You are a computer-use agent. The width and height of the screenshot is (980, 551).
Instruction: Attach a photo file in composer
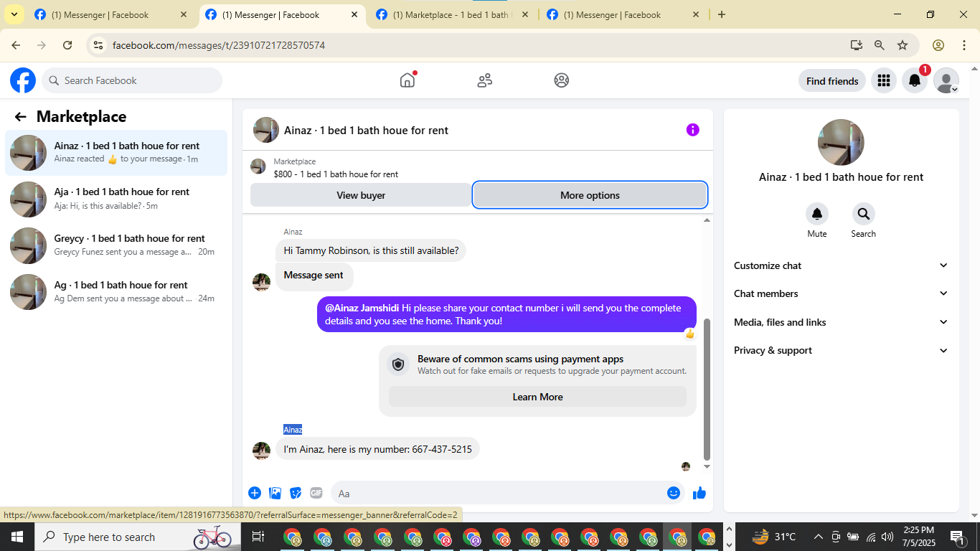[x=275, y=493]
